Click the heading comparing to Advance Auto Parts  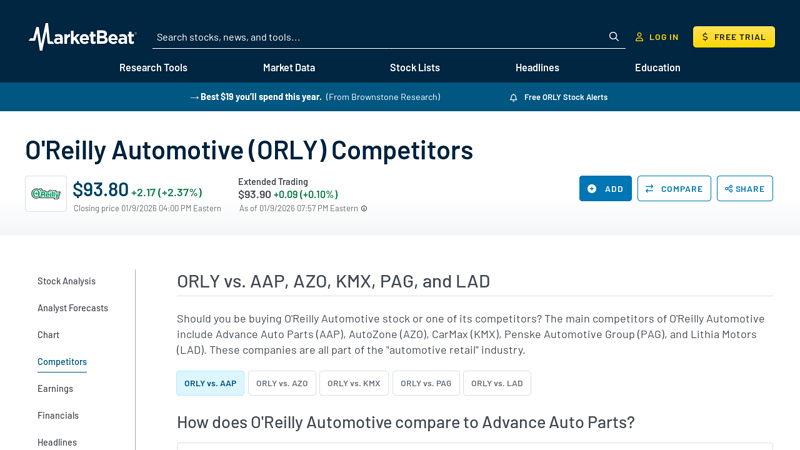[406, 422]
